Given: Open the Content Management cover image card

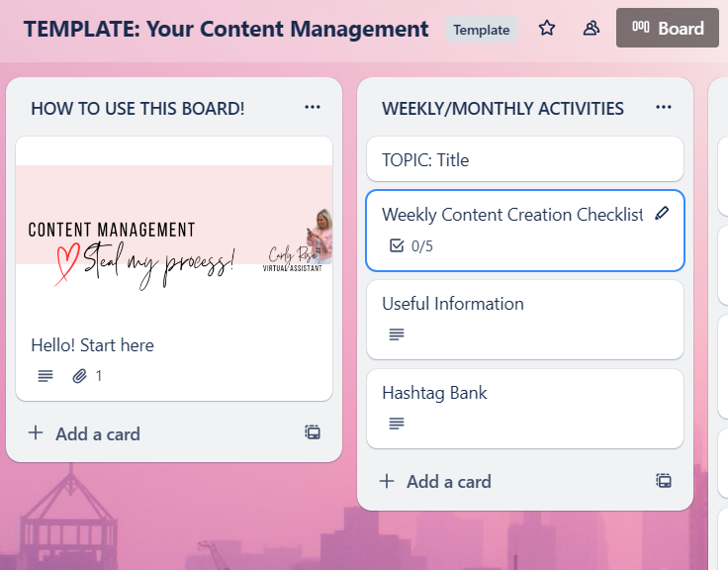Looking at the screenshot, I should pos(174,268).
